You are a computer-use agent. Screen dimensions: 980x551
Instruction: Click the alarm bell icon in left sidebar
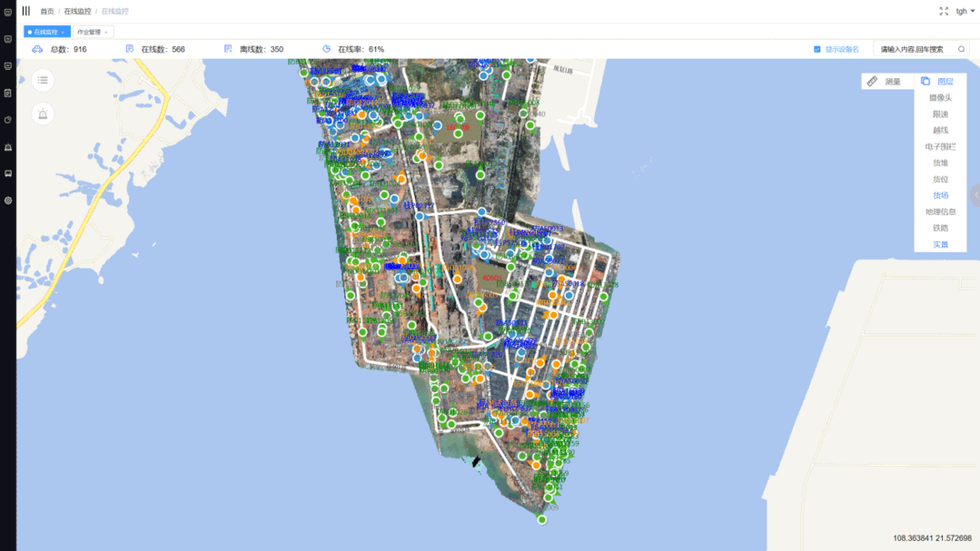(x=8, y=147)
